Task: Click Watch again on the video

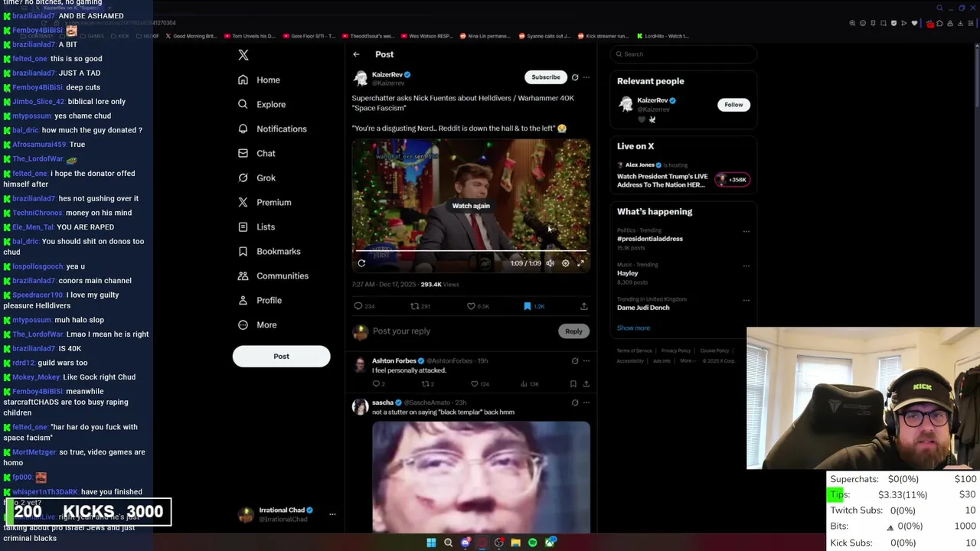Action: [x=471, y=205]
